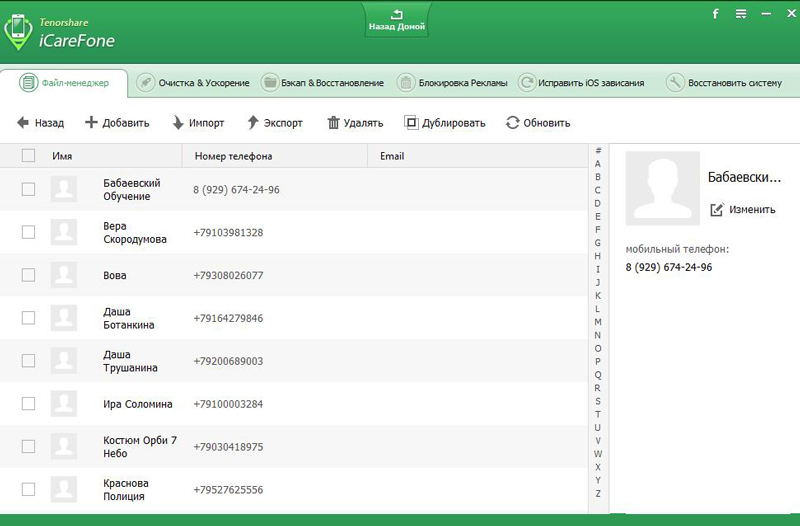Click the Изменить pencil edit icon
This screenshot has width=800, height=526.
pos(717,209)
